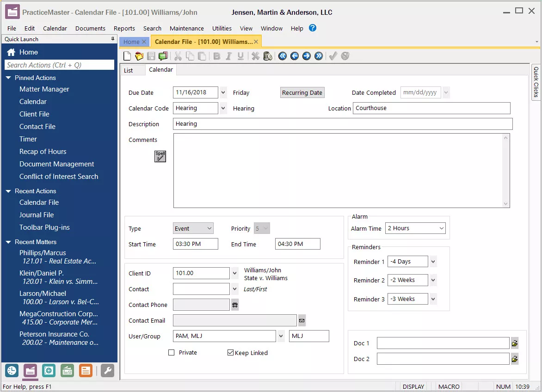Open the Maintenance menu
This screenshot has height=392, width=542.
186,28
